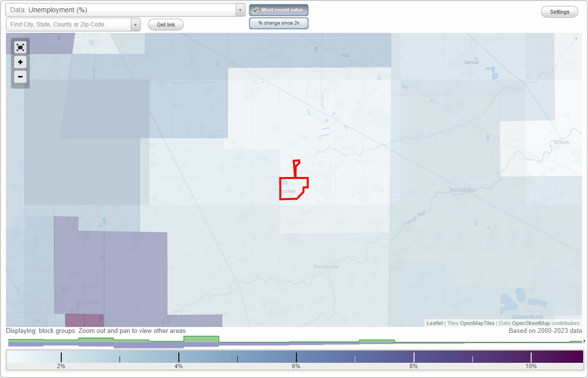Image resolution: width=588 pixels, height=378 pixels.
Task: Click the histogram question mark help
Action: point(584,341)
